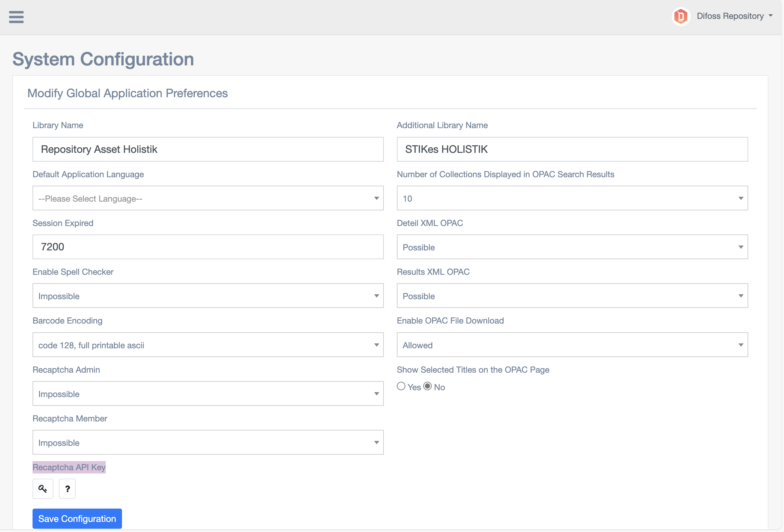The height and width of the screenshot is (532, 784).
Task: Click the Session Expired input field
Action: [208, 247]
